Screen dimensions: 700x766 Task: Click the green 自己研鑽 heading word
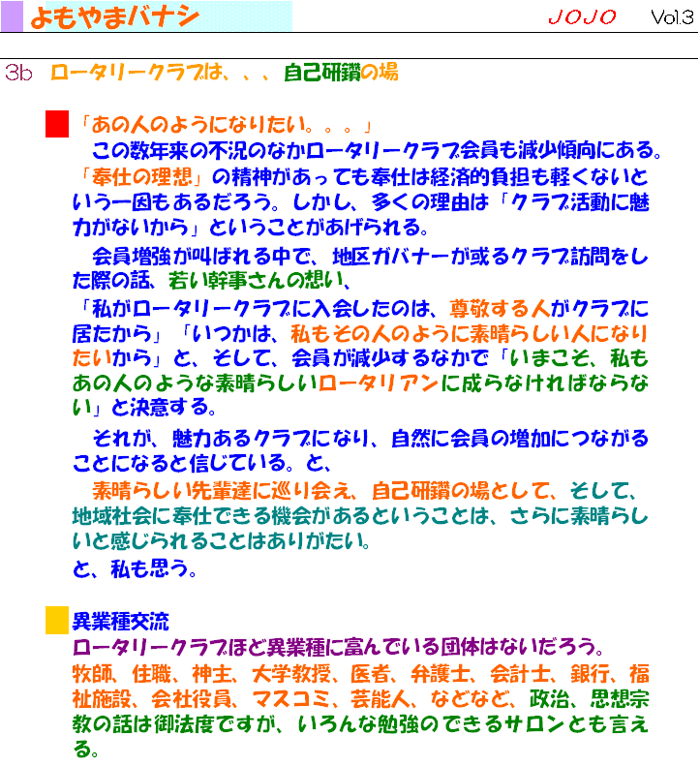(322, 73)
